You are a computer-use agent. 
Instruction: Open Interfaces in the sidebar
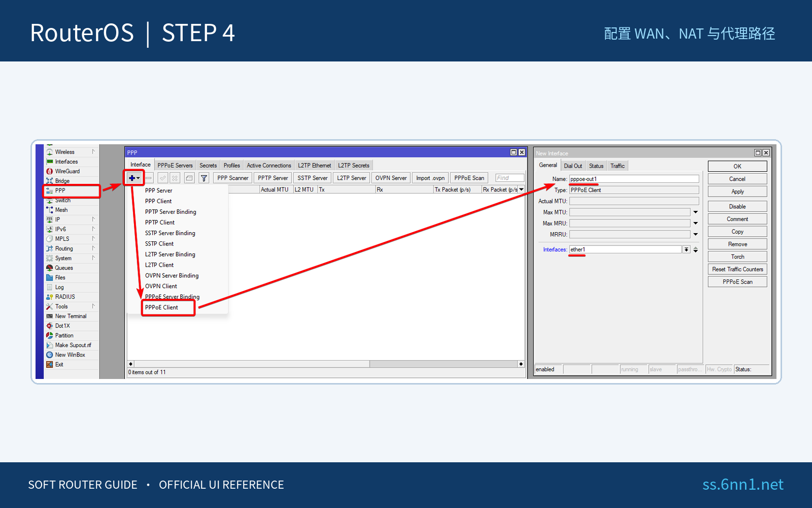[x=71, y=162]
